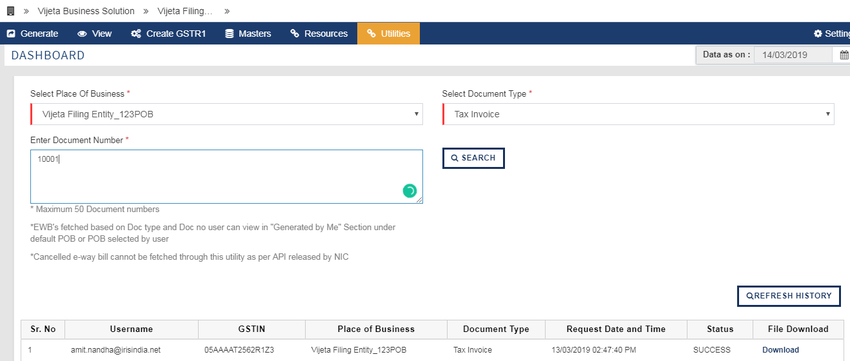The width and height of the screenshot is (850, 361).
Task: Open Settings from the navigation bar
Action: 832,34
